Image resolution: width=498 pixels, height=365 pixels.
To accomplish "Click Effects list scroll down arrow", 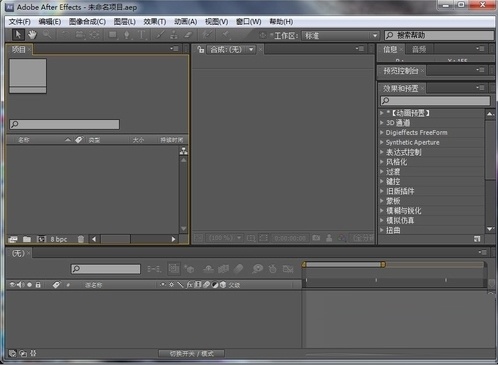I will [x=490, y=229].
